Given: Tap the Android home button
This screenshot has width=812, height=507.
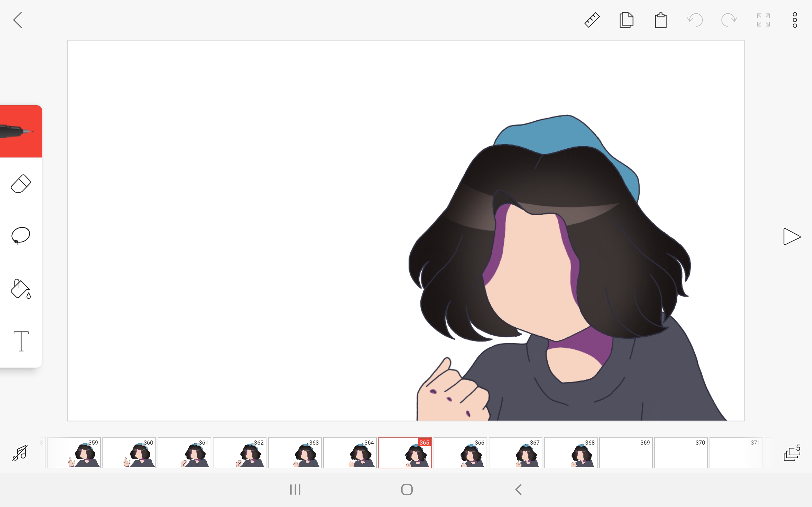Looking at the screenshot, I should coord(407,490).
